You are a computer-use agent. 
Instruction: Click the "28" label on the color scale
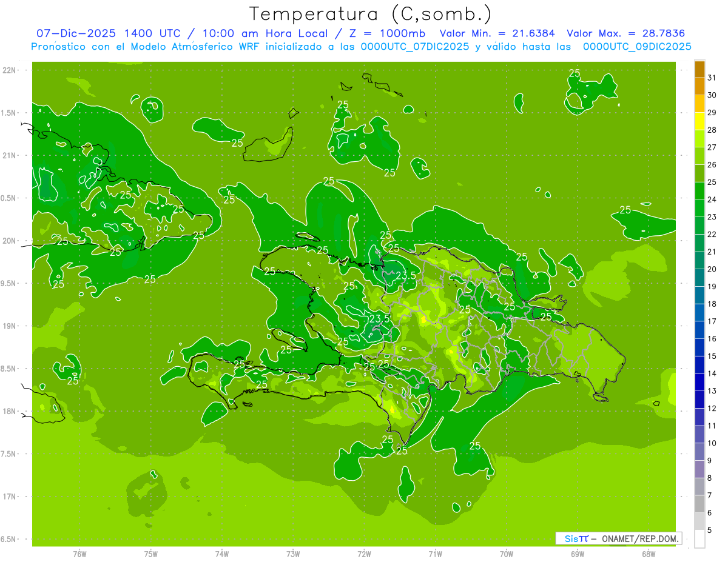click(x=712, y=130)
